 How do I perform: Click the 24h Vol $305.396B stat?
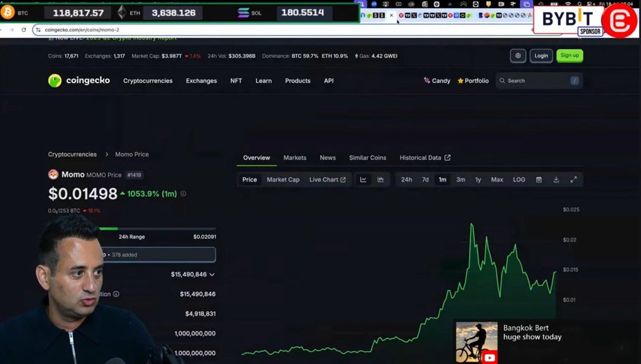231,56
